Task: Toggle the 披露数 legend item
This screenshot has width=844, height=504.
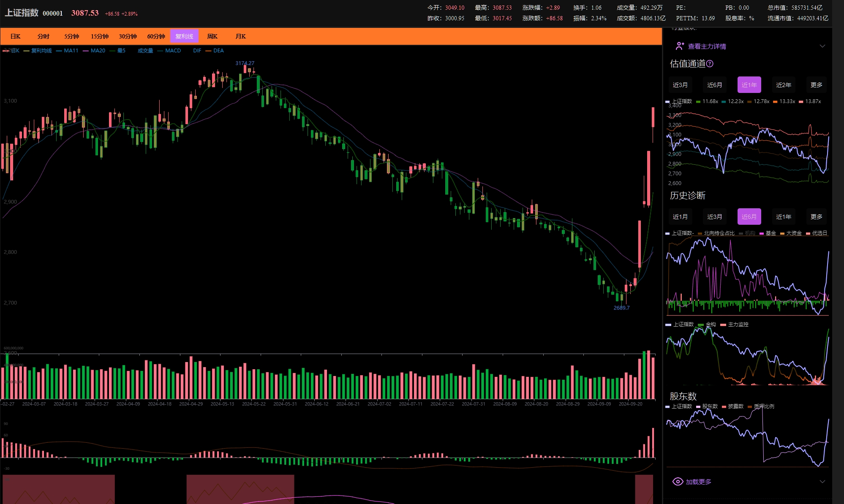Action: pyautogui.click(x=732, y=406)
